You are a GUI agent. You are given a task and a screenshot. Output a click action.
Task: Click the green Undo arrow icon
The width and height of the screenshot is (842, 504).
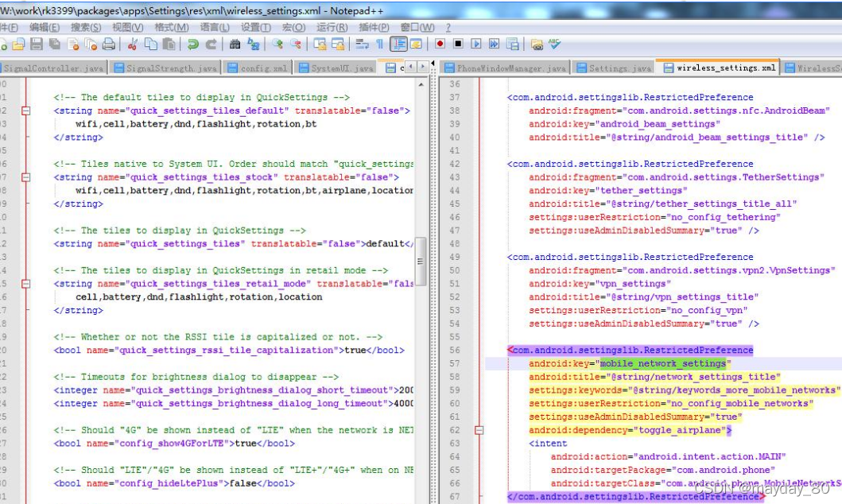[x=192, y=45]
